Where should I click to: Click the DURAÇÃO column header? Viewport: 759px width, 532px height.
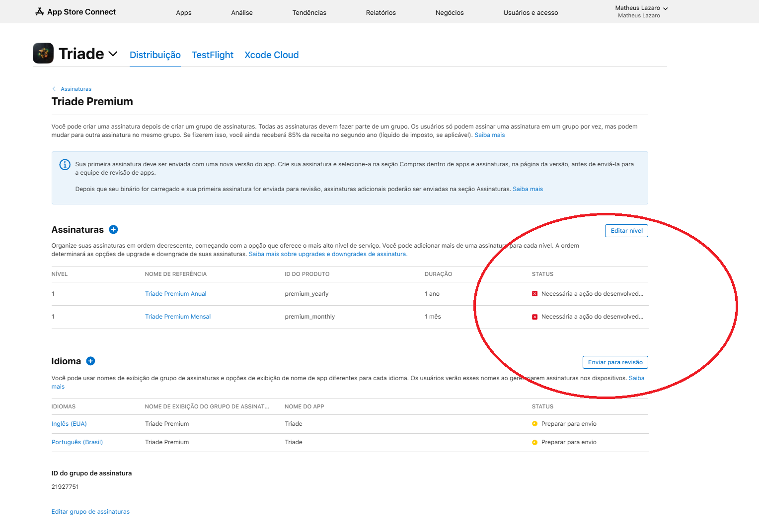pos(439,274)
